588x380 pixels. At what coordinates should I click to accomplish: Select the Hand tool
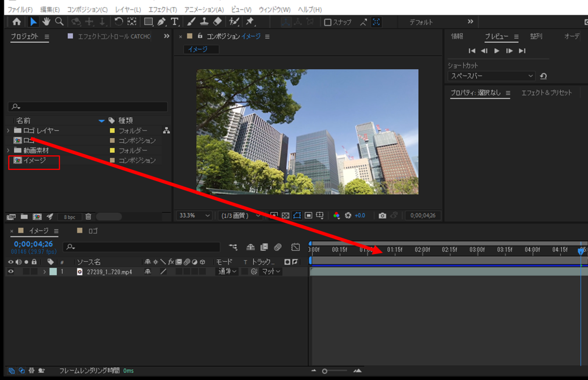tap(46, 22)
